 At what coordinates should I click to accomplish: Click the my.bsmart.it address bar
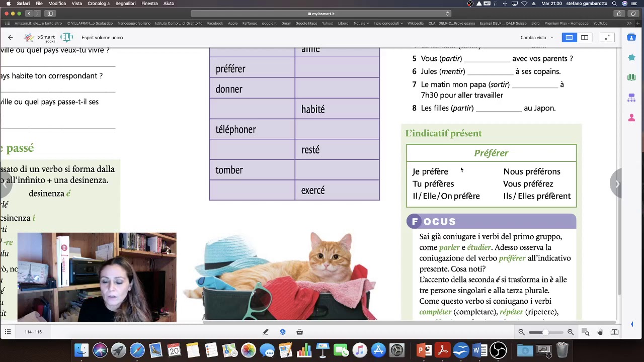click(x=321, y=14)
